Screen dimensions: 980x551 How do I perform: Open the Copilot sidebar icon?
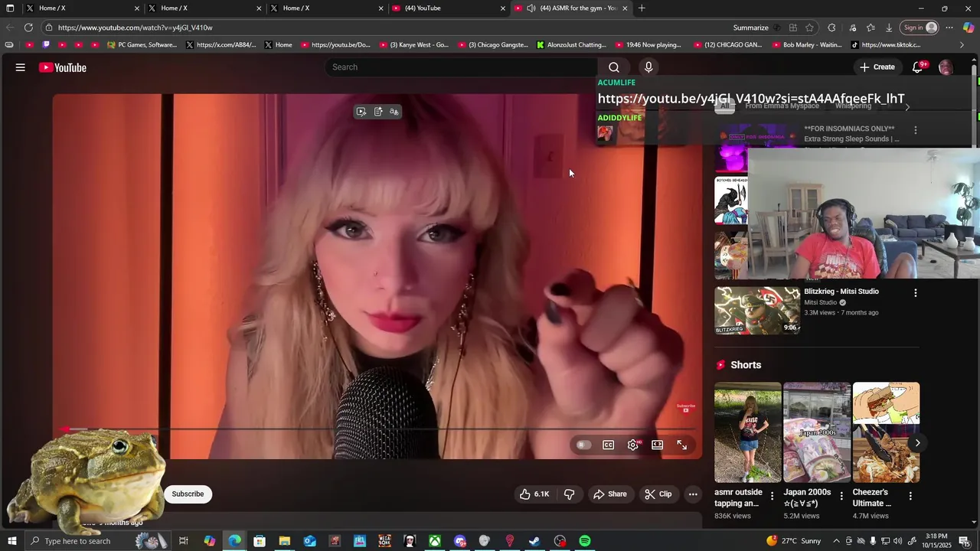pos(969,28)
